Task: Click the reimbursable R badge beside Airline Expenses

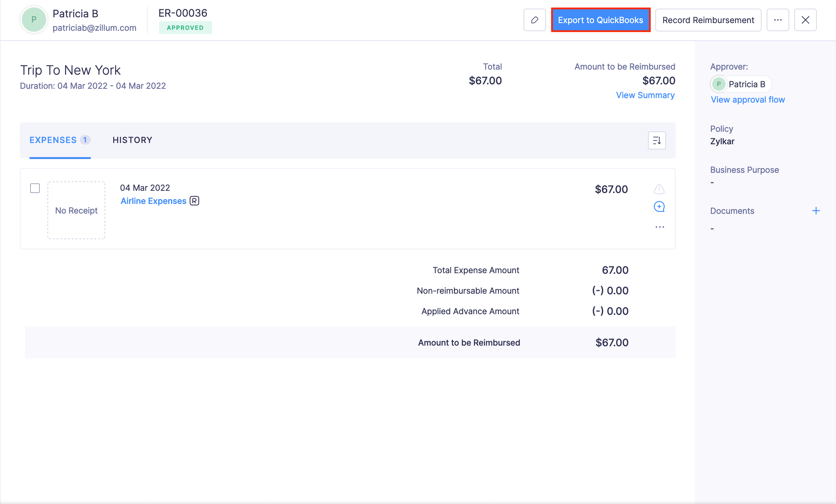Action: 194,201
